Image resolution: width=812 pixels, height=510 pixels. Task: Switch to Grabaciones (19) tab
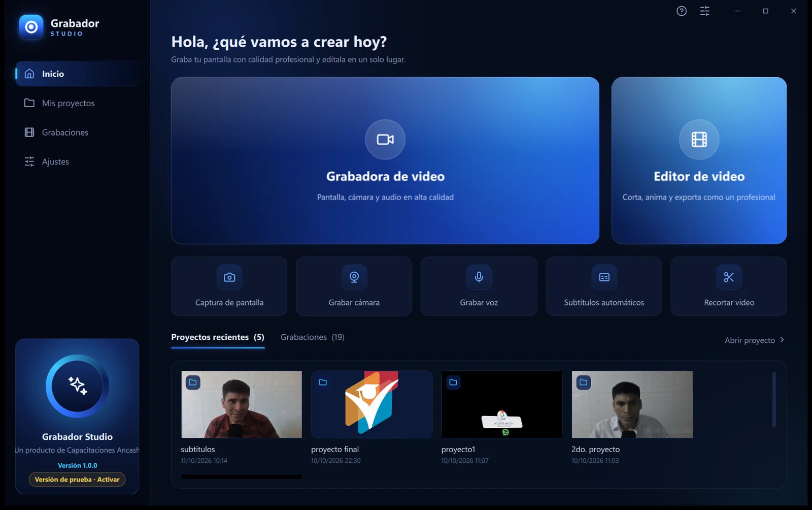click(313, 337)
